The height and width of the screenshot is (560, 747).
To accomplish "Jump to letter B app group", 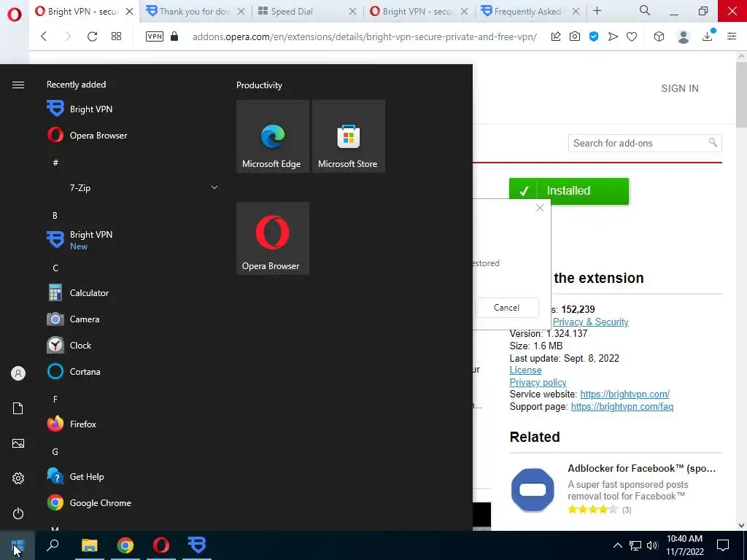I will coord(55,216).
